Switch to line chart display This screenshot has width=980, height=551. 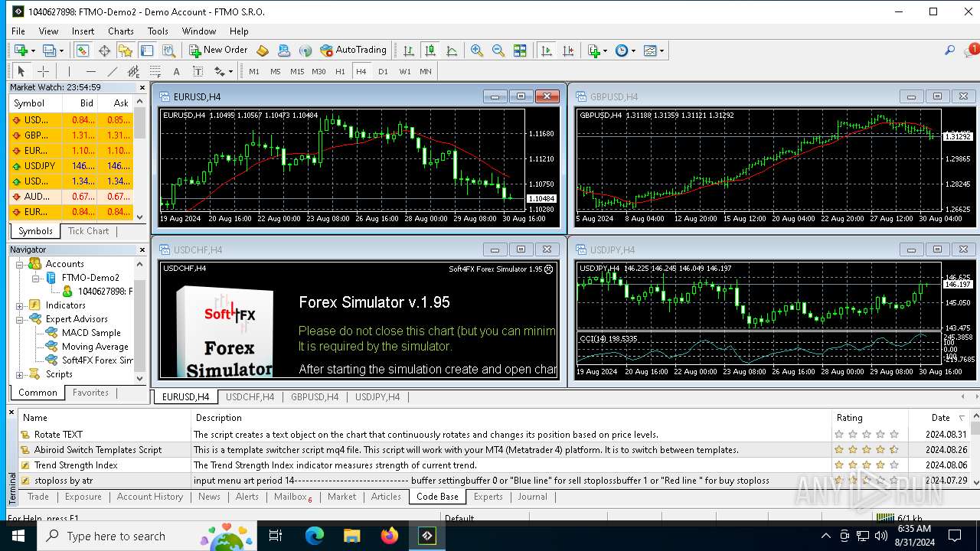click(x=452, y=51)
